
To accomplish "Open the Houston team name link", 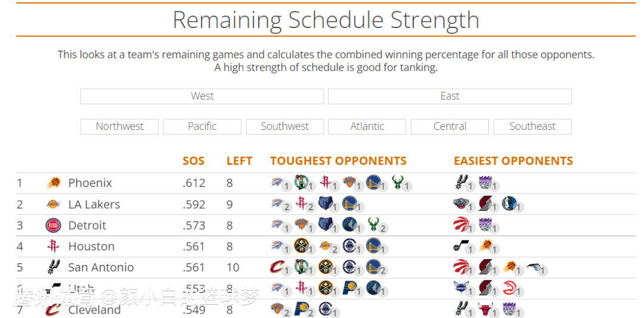I will click(91, 247).
